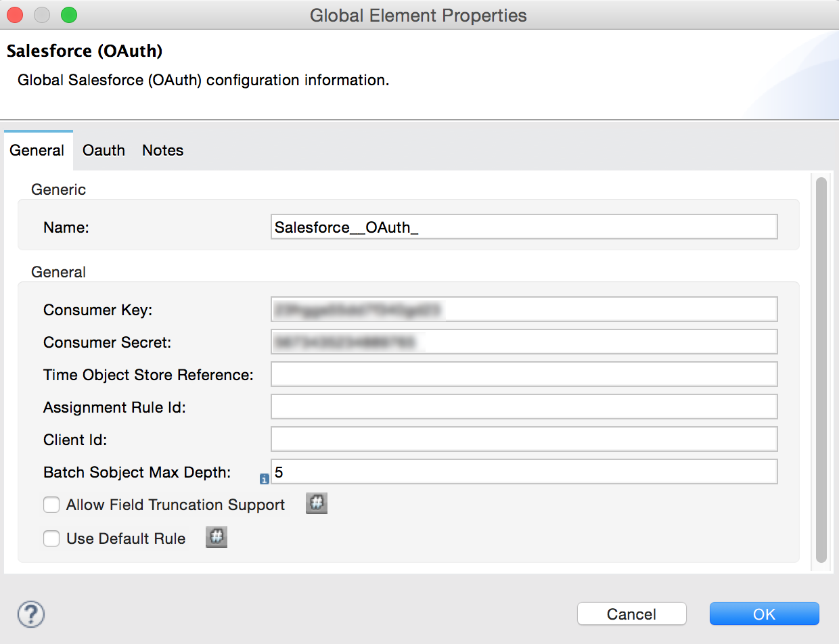Focus the Consumer Key field
839x644 pixels.
(524, 310)
